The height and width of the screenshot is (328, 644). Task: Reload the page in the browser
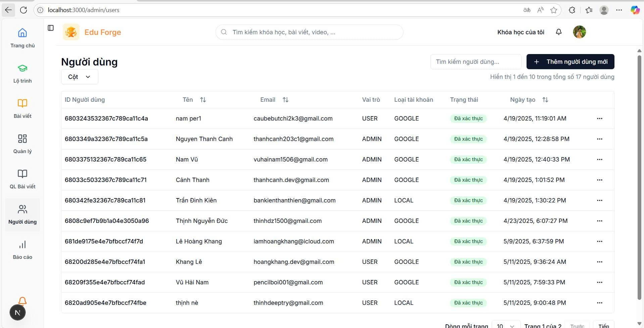point(23,10)
